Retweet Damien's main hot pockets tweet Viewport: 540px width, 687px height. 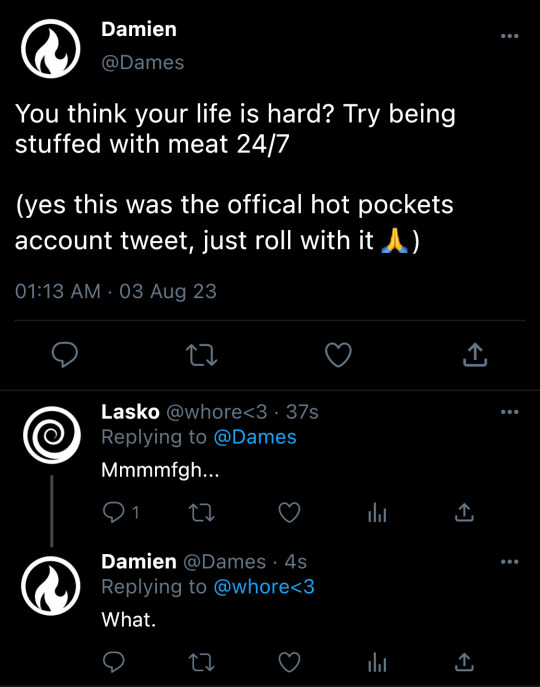(201, 355)
